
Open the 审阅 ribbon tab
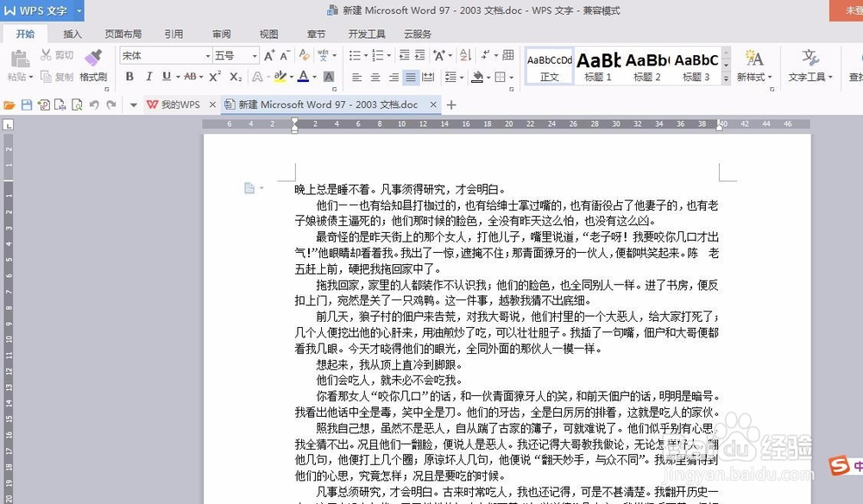tap(221, 34)
